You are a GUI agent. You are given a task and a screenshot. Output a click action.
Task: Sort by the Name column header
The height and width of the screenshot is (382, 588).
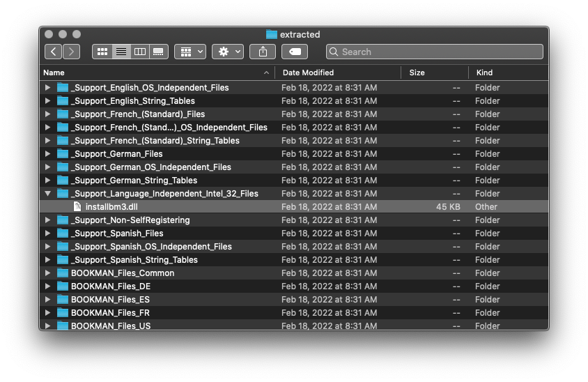(x=153, y=72)
